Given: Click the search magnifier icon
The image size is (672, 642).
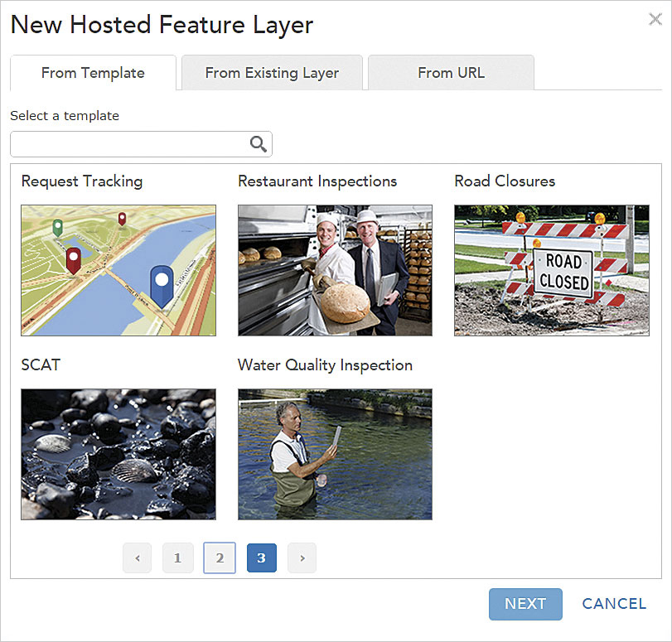Looking at the screenshot, I should (259, 144).
